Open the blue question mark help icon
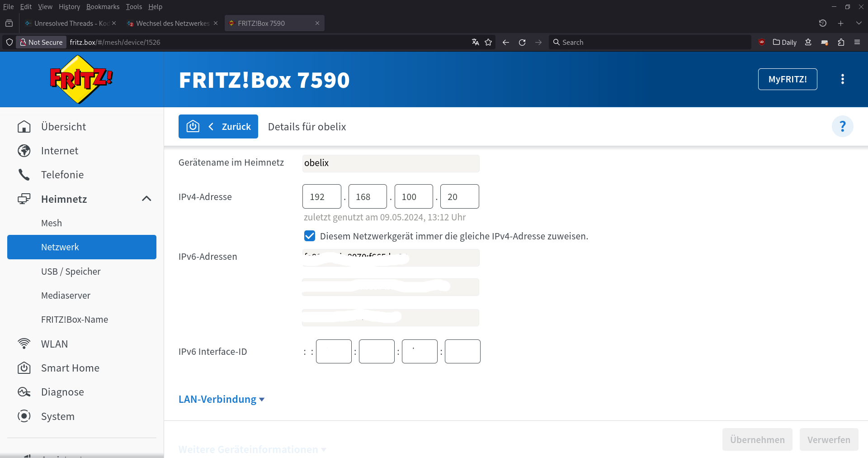Viewport: 868px width, 458px height. click(x=843, y=126)
